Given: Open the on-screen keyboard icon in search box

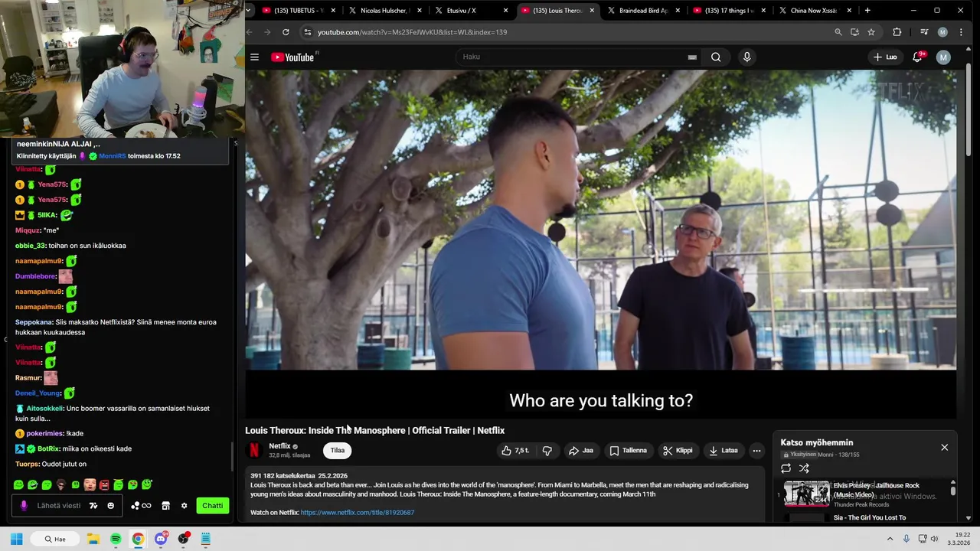Looking at the screenshot, I should point(692,57).
